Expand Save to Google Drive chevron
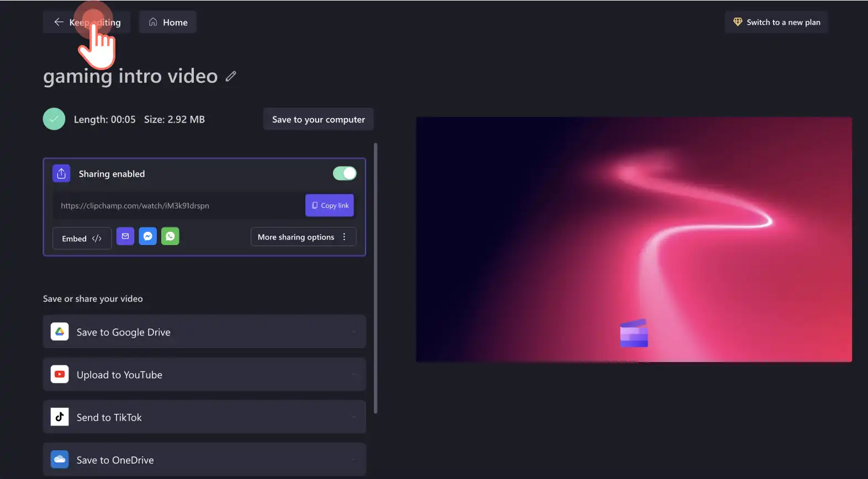The height and width of the screenshot is (479, 868). pos(353,332)
